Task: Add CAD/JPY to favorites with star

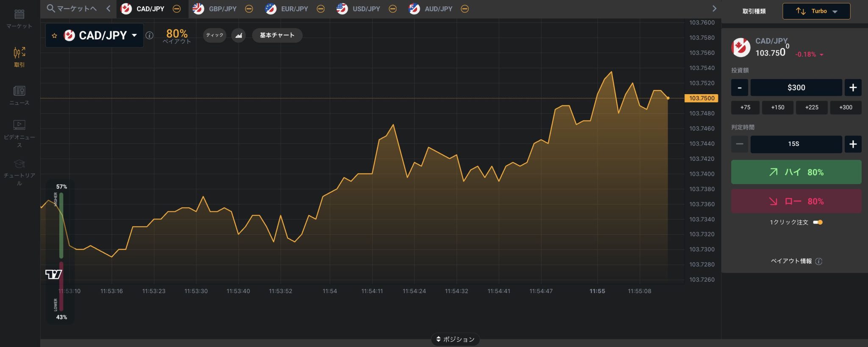Action: (54, 36)
